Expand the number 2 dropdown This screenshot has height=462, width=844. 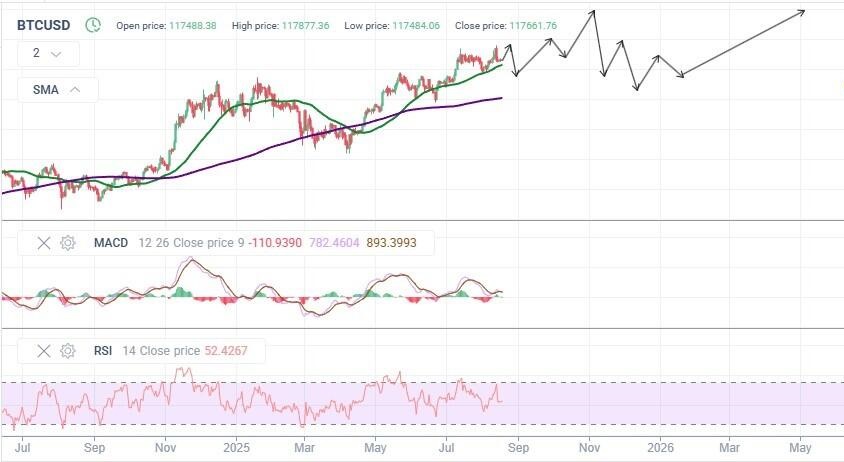48,53
